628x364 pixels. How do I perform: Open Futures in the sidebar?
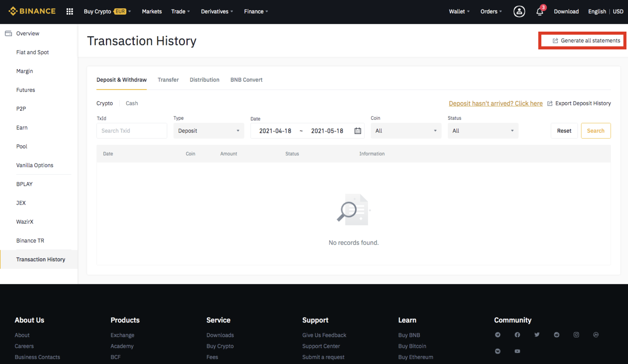[x=26, y=90]
